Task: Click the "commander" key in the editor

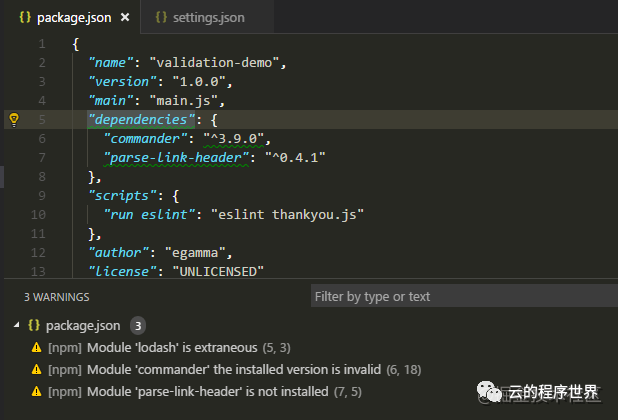Action: click(x=145, y=139)
